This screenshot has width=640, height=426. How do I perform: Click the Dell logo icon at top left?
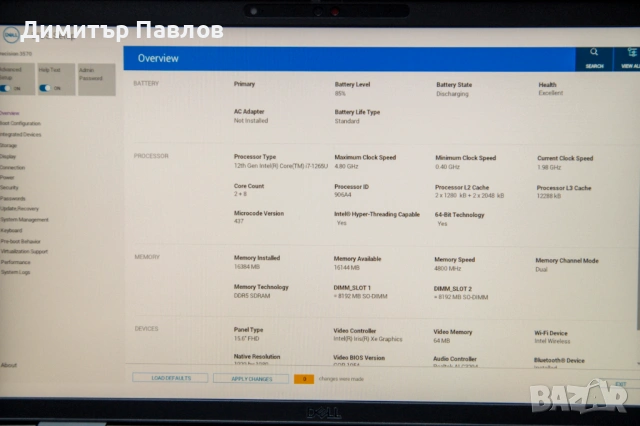(8, 32)
